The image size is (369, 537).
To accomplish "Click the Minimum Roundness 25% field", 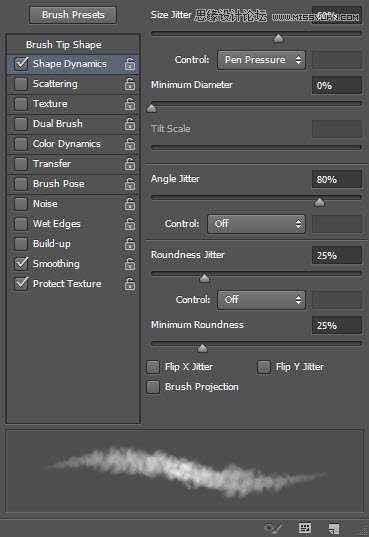I will pyautogui.click(x=337, y=325).
